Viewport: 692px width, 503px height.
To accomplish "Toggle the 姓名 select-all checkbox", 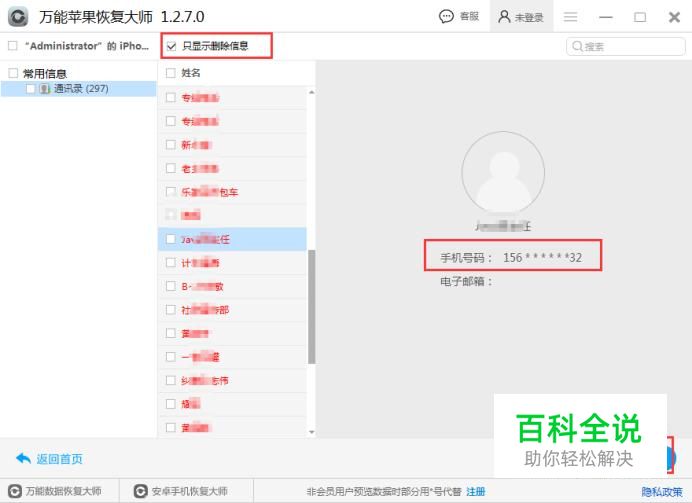I will pos(170,73).
